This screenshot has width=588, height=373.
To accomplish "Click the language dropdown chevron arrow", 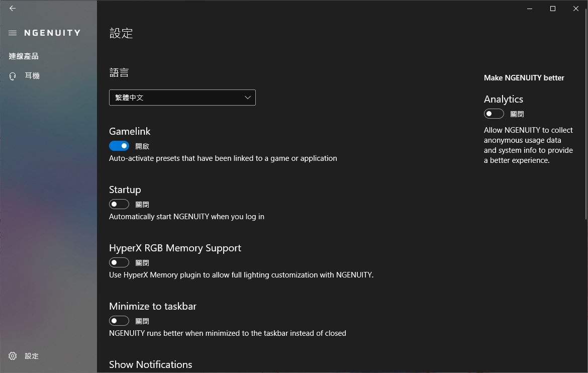I will point(247,98).
